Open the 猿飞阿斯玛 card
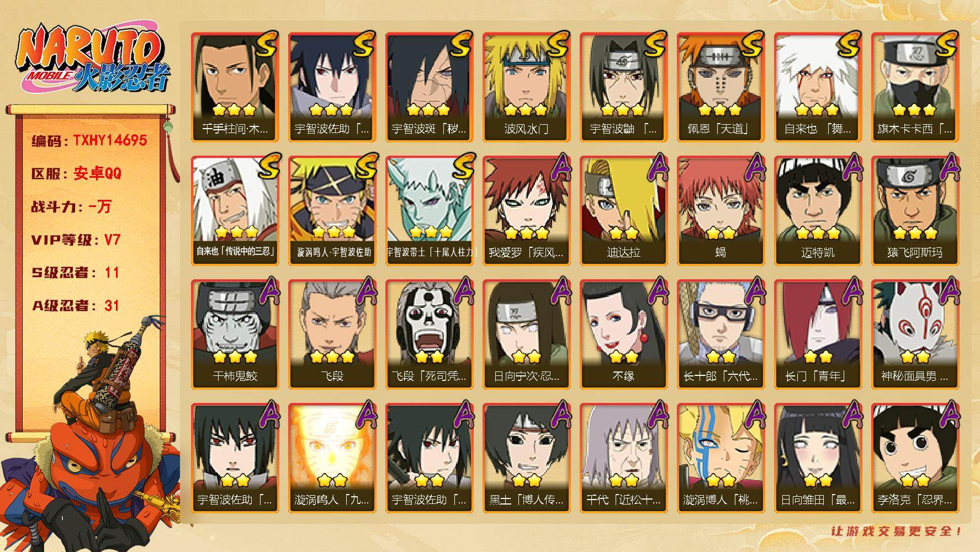This screenshot has width=980, height=552. [915, 211]
